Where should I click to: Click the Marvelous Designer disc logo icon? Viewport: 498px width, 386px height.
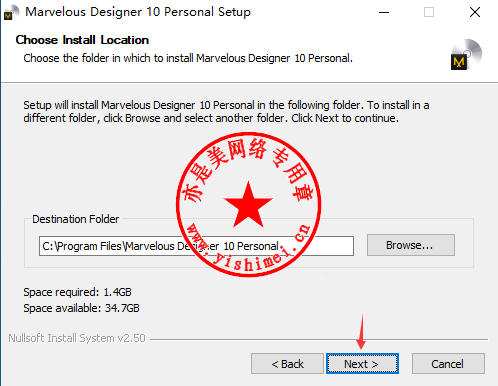coord(466,55)
